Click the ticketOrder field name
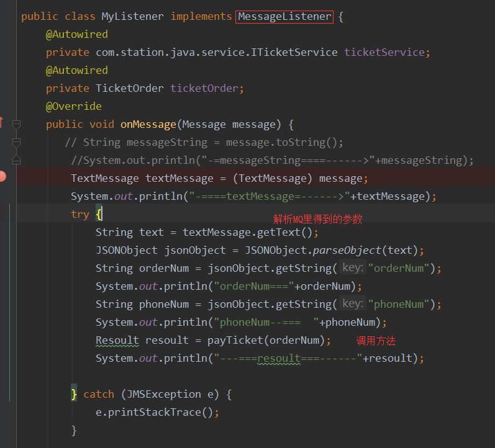The image size is (495, 448). (x=204, y=88)
